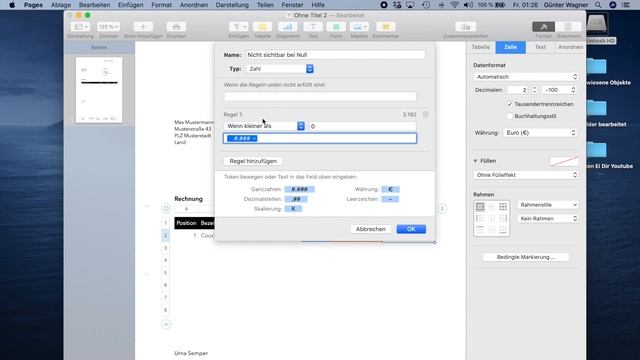Image resolution: width=640 pixels, height=360 pixels.
Task: Click the OK button
Action: click(411, 229)
